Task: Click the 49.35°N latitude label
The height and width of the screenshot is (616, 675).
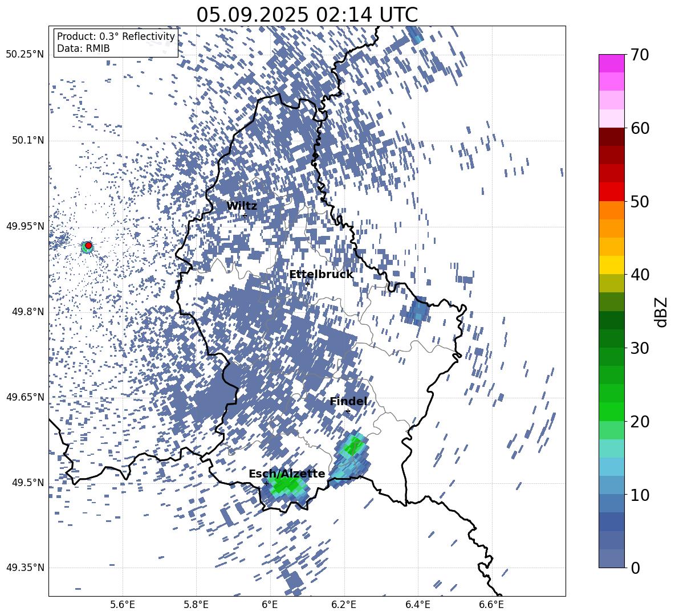Action: (25, 568)
